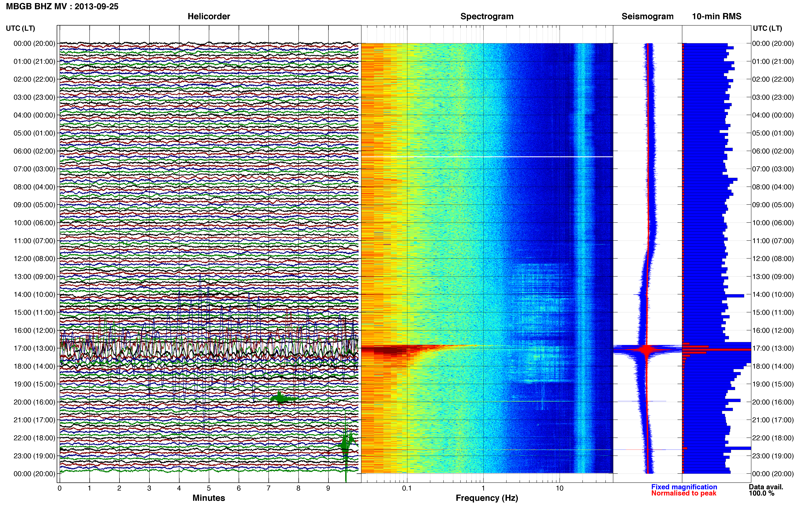Click the left '12:00 (08:00)' time label

[34, 259]
